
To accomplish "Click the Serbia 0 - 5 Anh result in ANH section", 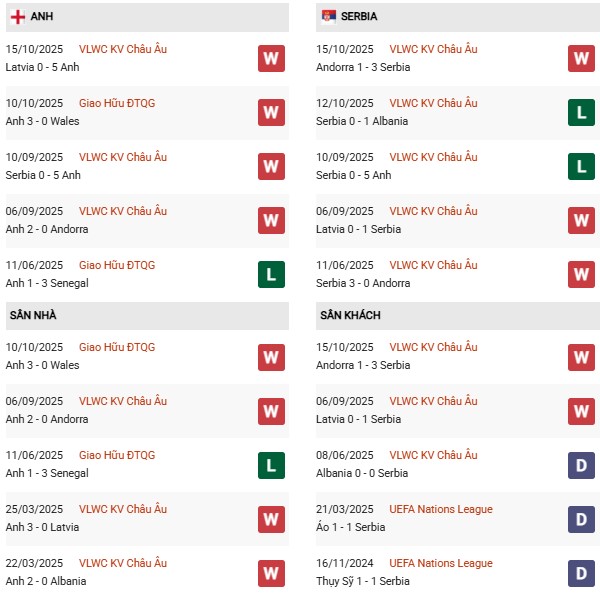I will [x=44, y=175].
